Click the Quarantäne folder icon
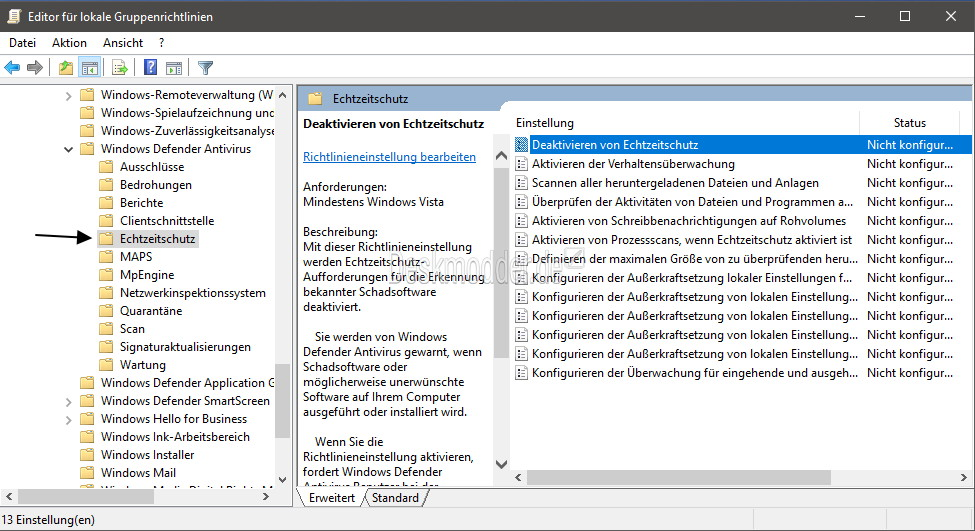 point(106,311)
